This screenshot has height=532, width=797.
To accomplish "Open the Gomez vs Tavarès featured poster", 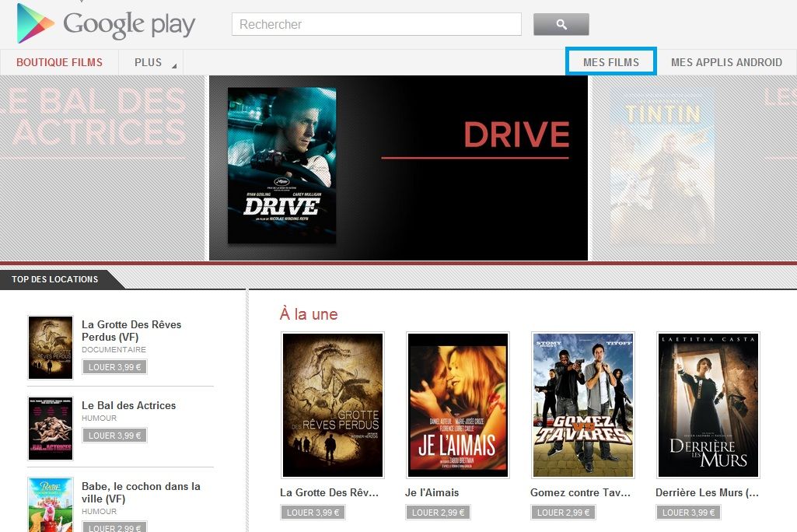I will click(x=583, y=405).
